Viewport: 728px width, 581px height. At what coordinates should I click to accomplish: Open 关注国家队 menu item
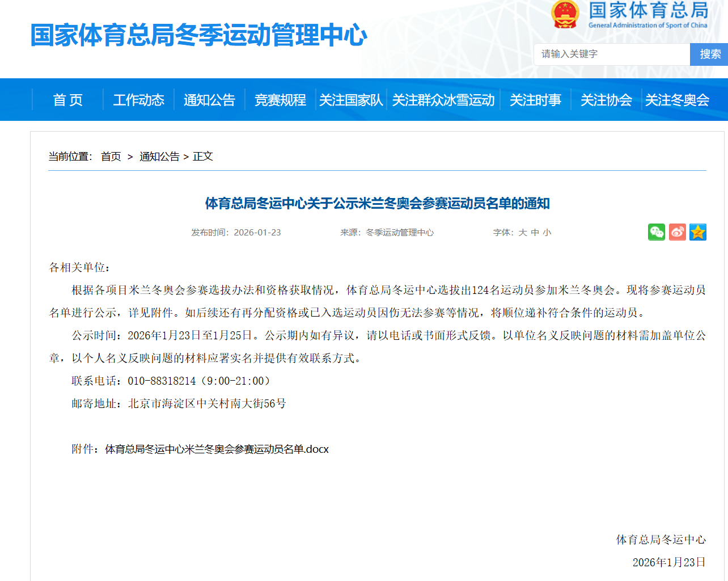pos(350,99)
